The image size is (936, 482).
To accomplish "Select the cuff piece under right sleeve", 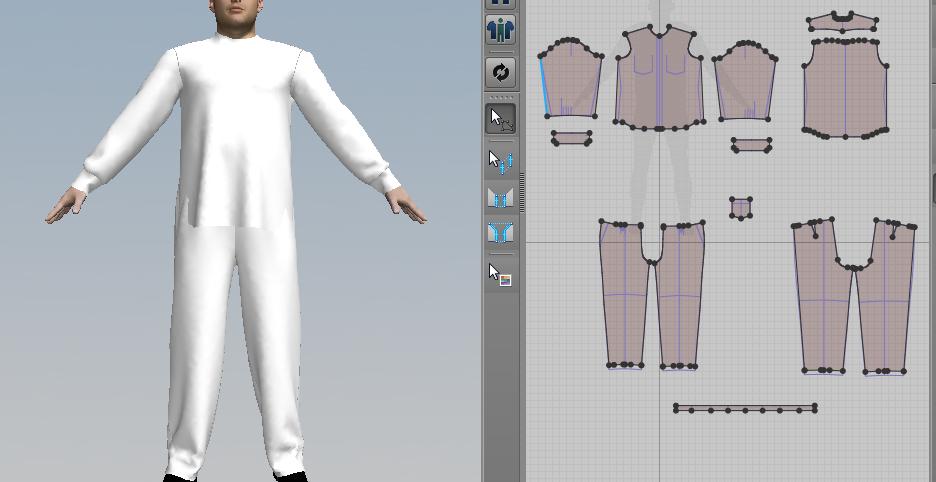I will pyautogui.click(x=751, y=145).
